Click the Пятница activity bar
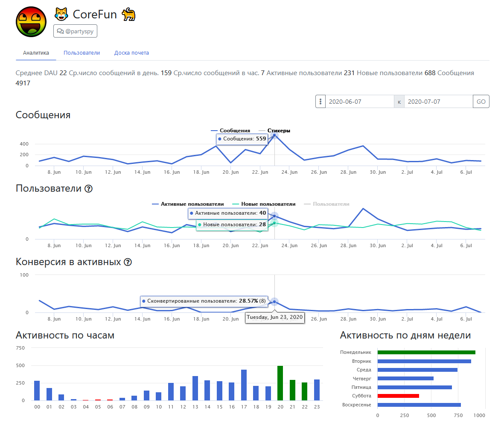This screenshot has height=426, width=504. click(415, 388)
